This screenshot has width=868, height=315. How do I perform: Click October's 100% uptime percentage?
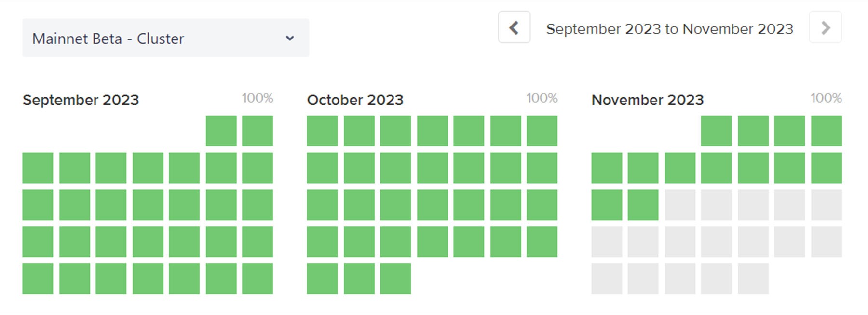click(x=542, y=98)
